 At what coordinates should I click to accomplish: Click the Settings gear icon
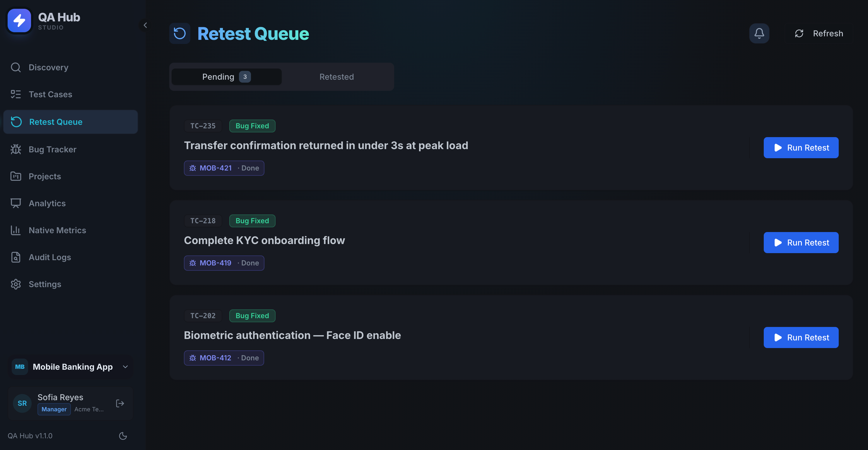click(x=16, y=284)
